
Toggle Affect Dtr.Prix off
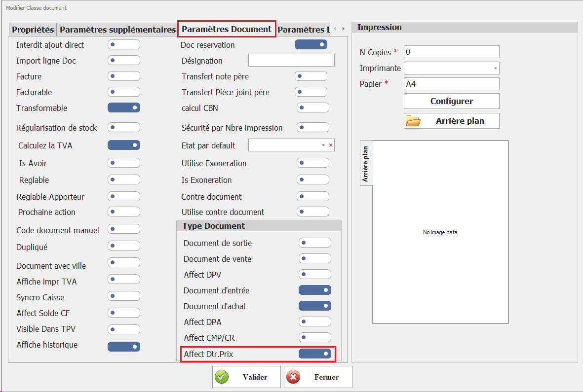(314, 354)
